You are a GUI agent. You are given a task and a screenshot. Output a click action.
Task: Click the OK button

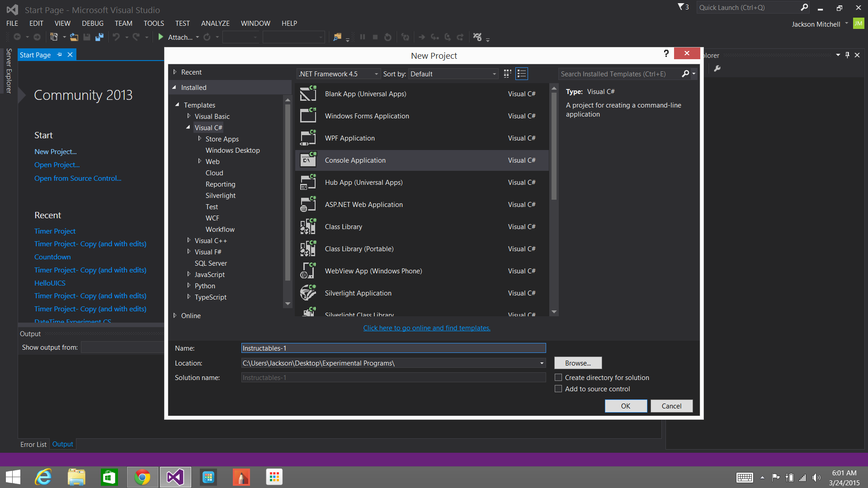click(625, 406)
